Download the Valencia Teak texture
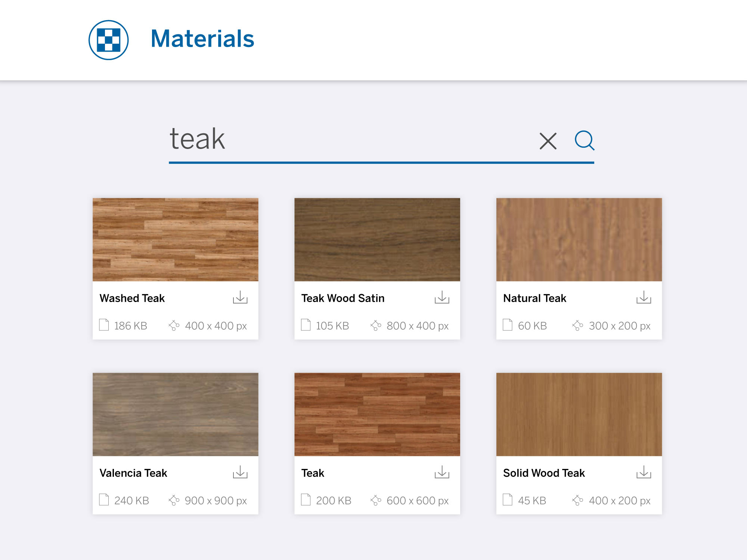This screenshot has width=747, height=560. click(241, 473)
